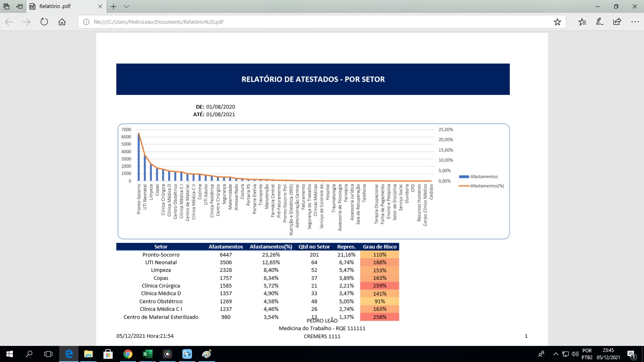This screenshot has height=362, width=644.
Task: Close the Relatório .pdf tab
Action: [x=100, y=6]
